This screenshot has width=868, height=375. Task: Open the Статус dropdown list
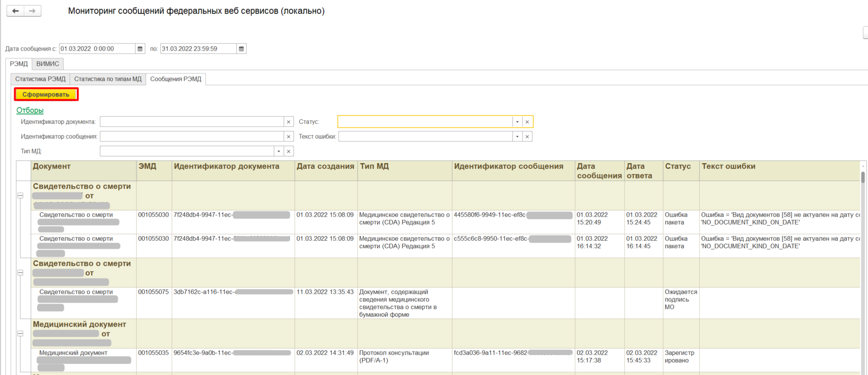pyautogui.click(x=517, y=122)
